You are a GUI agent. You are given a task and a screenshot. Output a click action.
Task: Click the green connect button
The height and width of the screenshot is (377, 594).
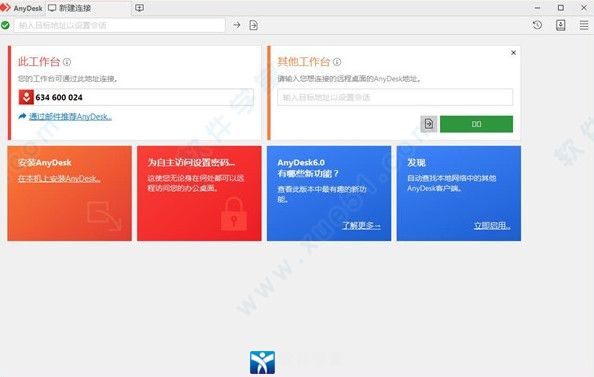click(x=477, y=124)
